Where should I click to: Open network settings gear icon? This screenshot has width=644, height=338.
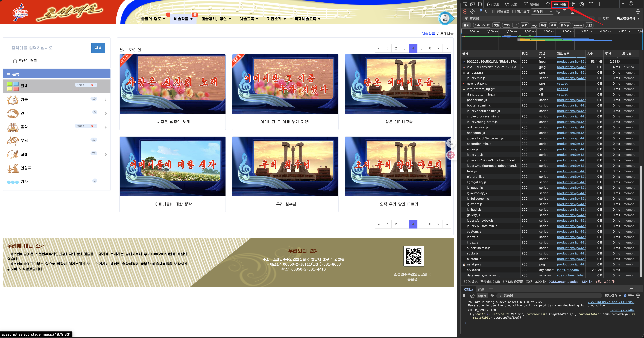coord(638,11)
